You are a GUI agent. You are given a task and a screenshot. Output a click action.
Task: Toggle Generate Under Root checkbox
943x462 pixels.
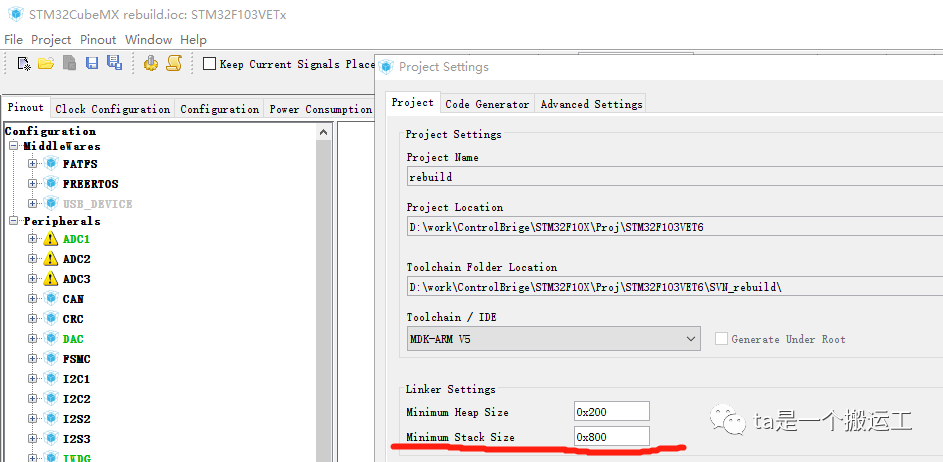tap(721, 339)
